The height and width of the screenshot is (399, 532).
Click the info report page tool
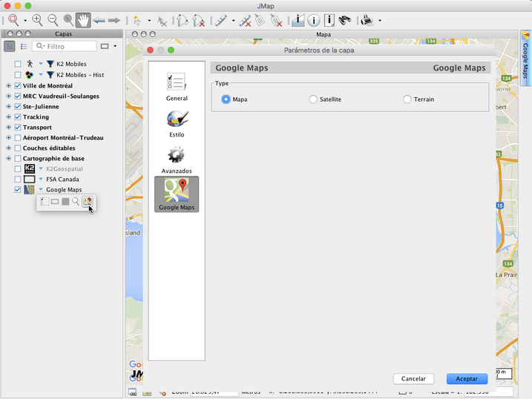pyautogui.click(x=329, y=20)
